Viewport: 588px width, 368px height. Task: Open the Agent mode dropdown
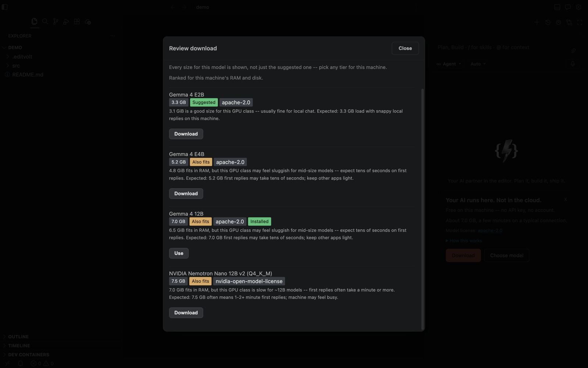click(x=449, y=64)
